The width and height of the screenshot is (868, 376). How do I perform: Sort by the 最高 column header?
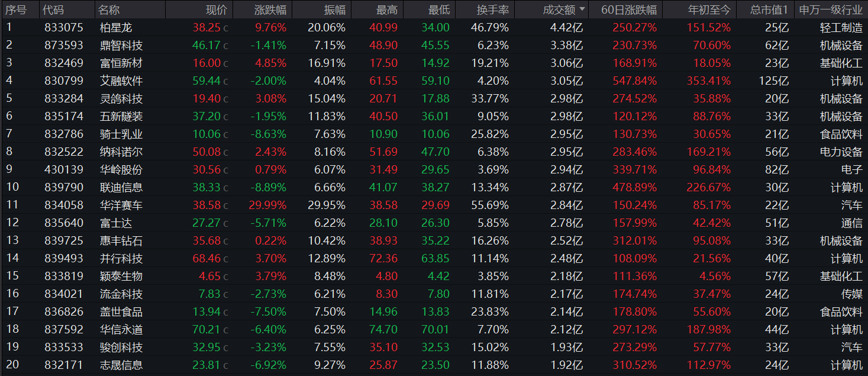point(387,9)
